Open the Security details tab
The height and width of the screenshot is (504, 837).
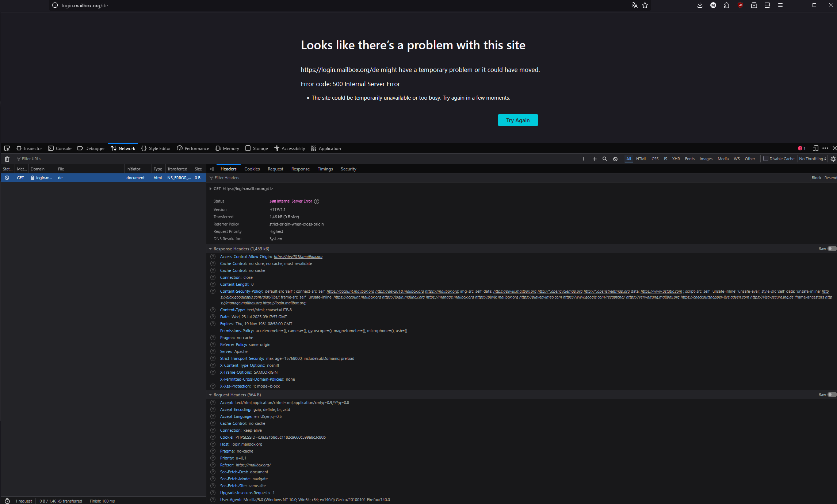click(x=348, y=169)
